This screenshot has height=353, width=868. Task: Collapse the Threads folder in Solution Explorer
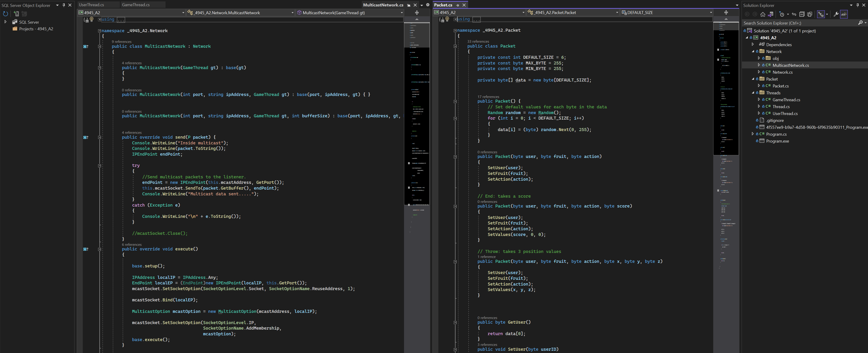coord(753,93)
